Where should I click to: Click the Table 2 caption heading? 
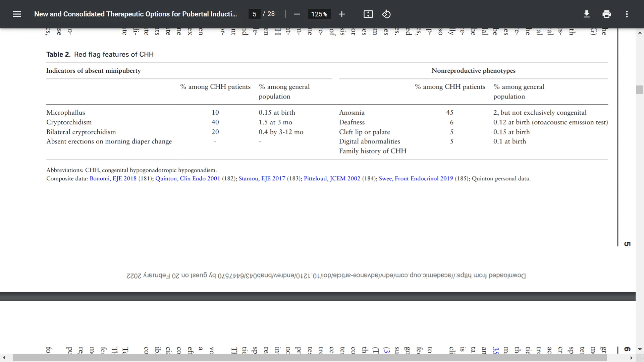coord(100,54)
